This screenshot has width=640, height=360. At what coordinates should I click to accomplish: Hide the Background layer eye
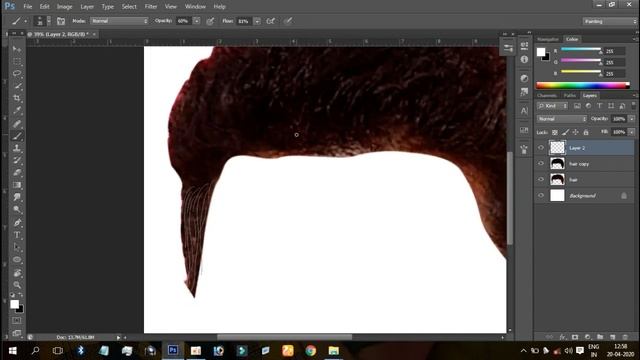click(x=541, y=196)
